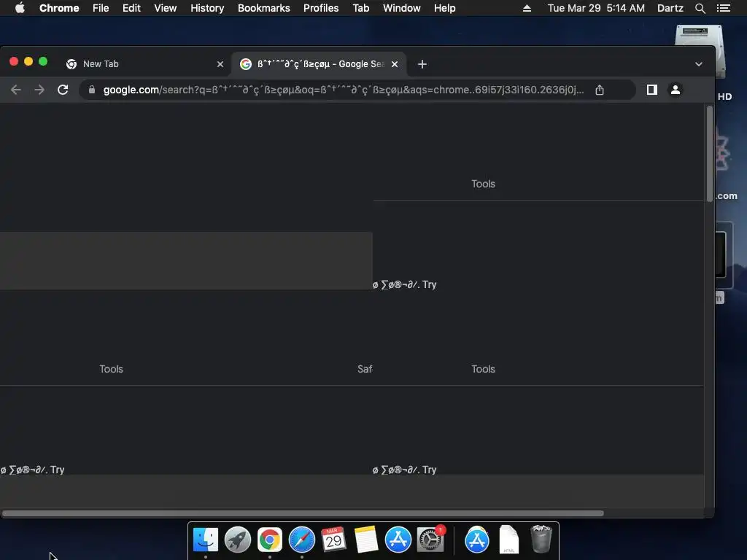Screen dimensions: 747x560
Task: Open the Tab menu
Action: [360, 8]
